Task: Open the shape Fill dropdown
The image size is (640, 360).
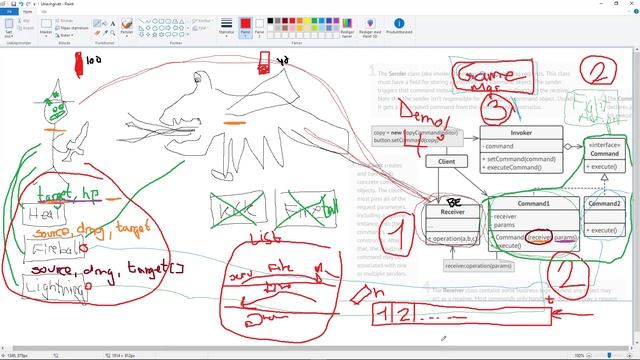Action: [x=200, y=28]
